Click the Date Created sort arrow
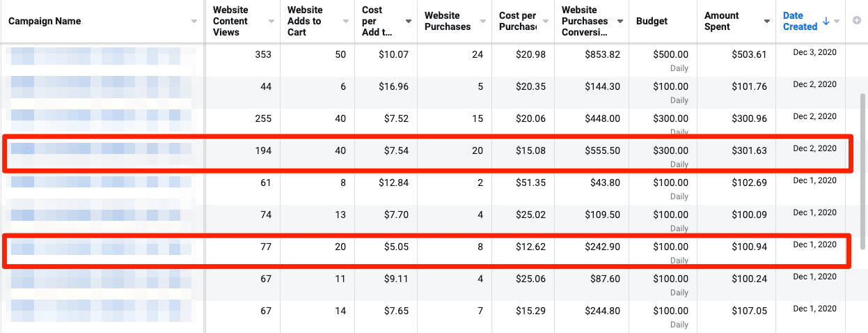Screen dimensions: 868x333 coord(826,22)
